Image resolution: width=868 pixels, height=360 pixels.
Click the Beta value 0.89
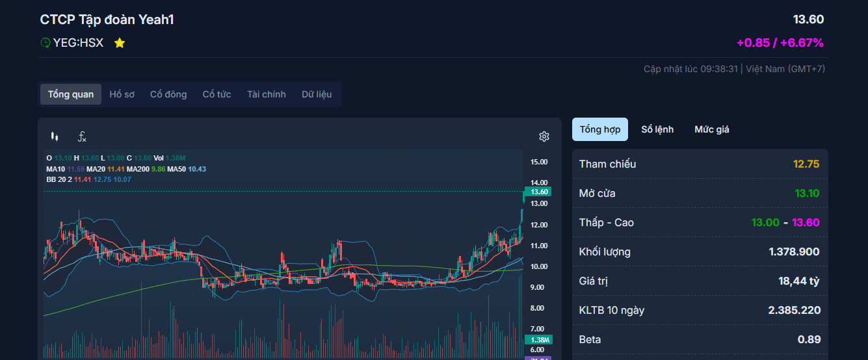pyautogui.click(x=809, y=339)
